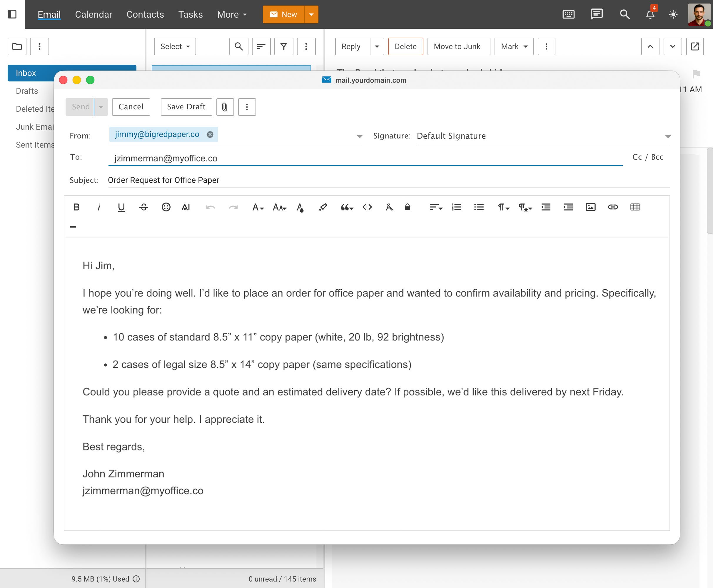Open notifications bell in top bar
Image resolution: width=713 pixels, height=588 pixels.
click(650, 15)
